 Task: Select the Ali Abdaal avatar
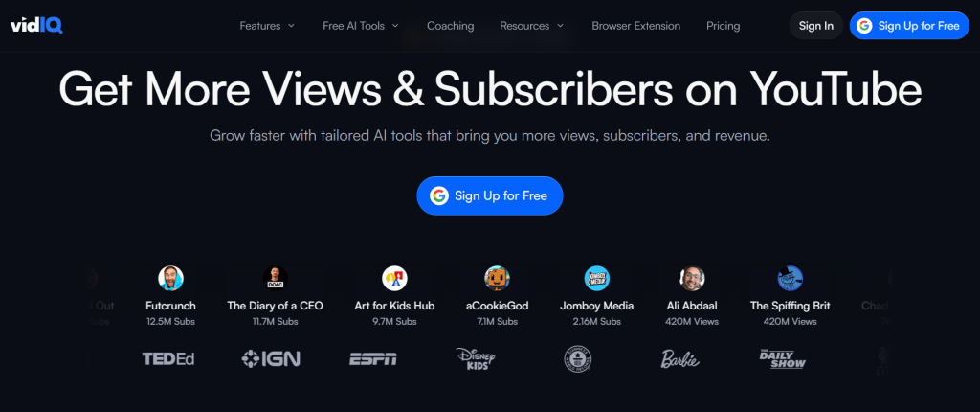tap(692, 279)
